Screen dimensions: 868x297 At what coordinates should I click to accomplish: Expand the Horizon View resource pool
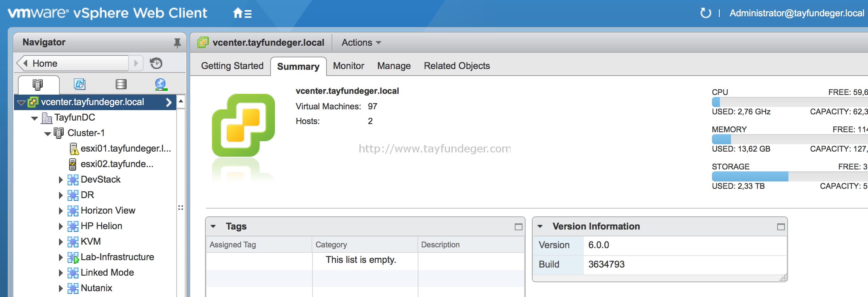point(61,211)
